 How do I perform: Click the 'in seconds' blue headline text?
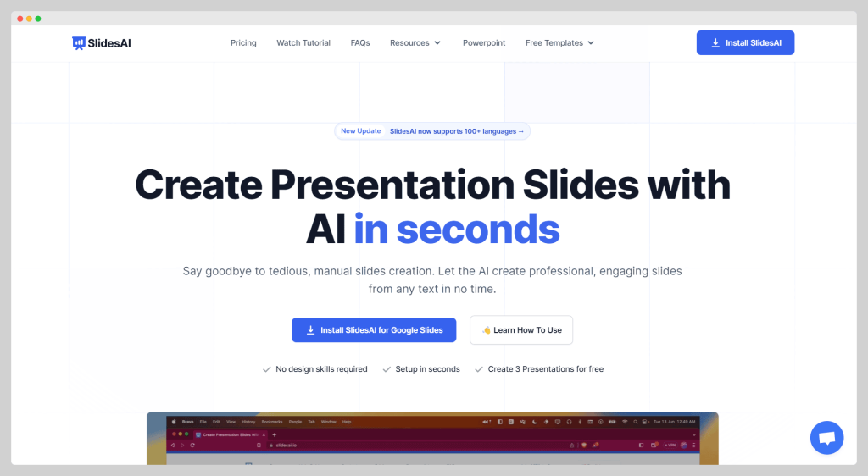457,230
